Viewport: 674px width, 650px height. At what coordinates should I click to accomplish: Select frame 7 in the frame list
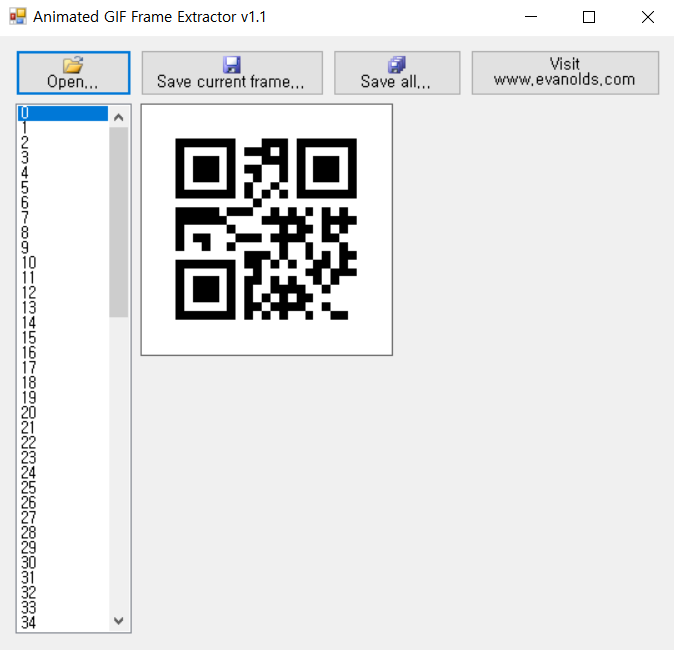click(x=63, y=218)
